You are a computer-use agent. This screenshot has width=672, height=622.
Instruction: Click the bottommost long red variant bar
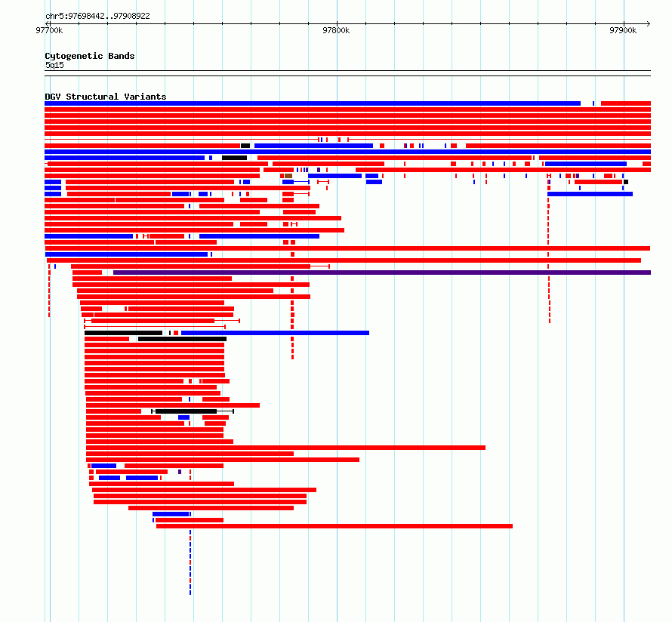click(334, 526)
